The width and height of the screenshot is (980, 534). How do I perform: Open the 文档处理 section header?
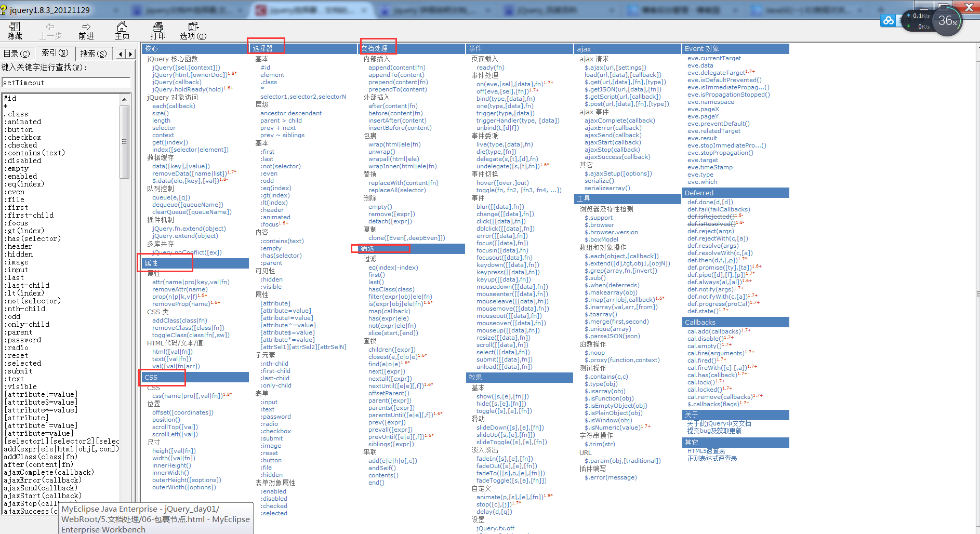[x=412, y=49]
